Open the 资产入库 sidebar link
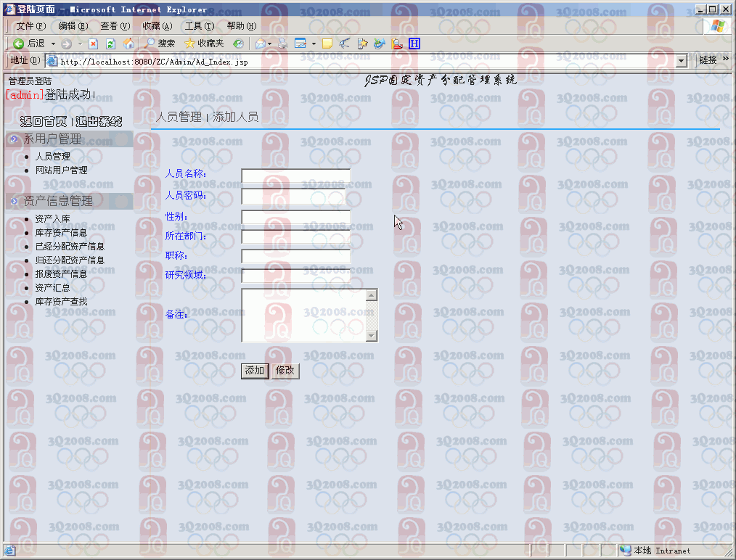The width and height of the screenshot is (736, 560). point(52,218)
